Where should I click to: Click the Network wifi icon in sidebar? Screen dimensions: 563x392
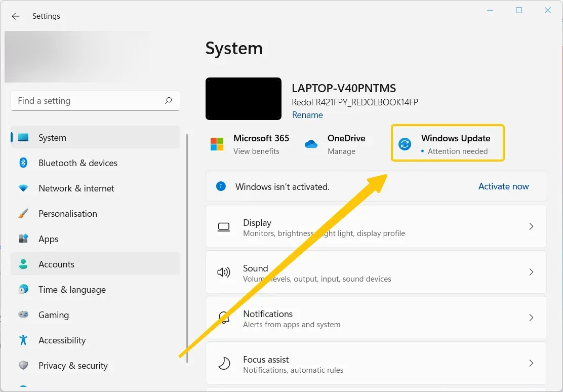(x=23, y=188)
